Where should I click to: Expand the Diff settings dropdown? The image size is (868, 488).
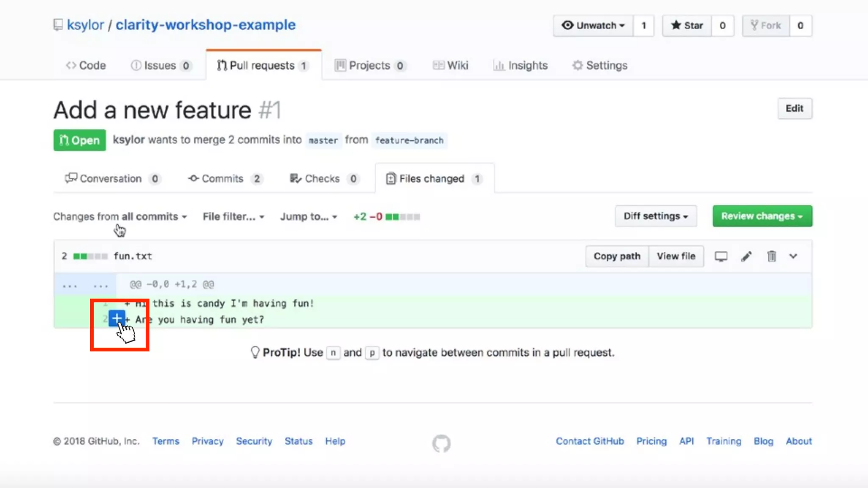(x=656, y=216)
